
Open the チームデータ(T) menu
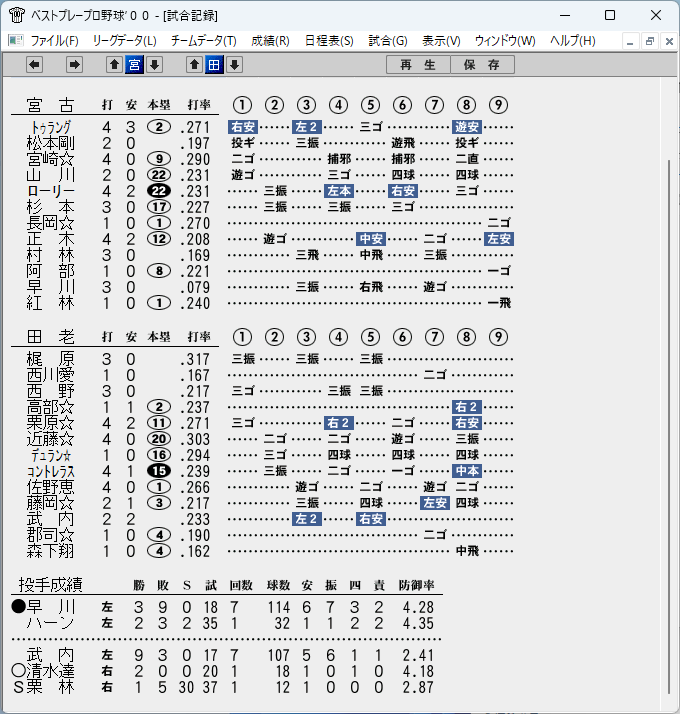tap(204, 41)
